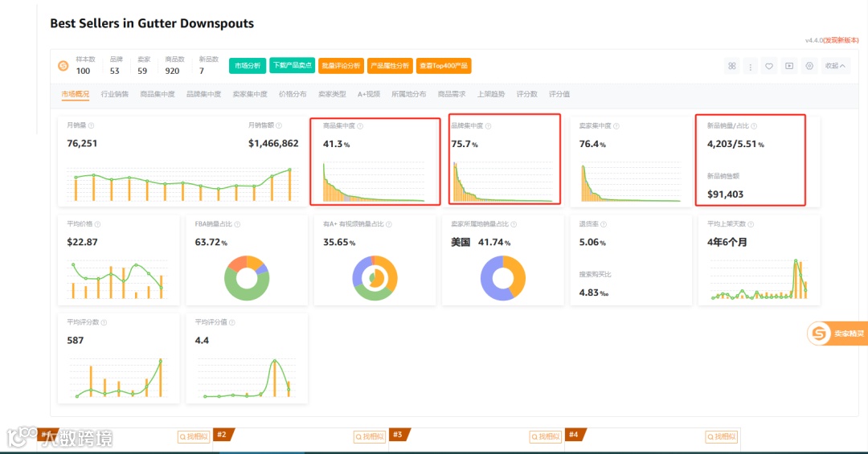Image resolution: width=868 pixels, height=454 pixels.
Task: Click help icon next to 退货率
Action: pyautogui.click(x=604, y=224)
